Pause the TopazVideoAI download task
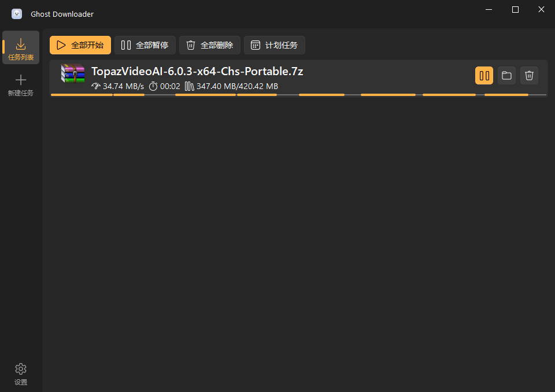 point(484,75)
